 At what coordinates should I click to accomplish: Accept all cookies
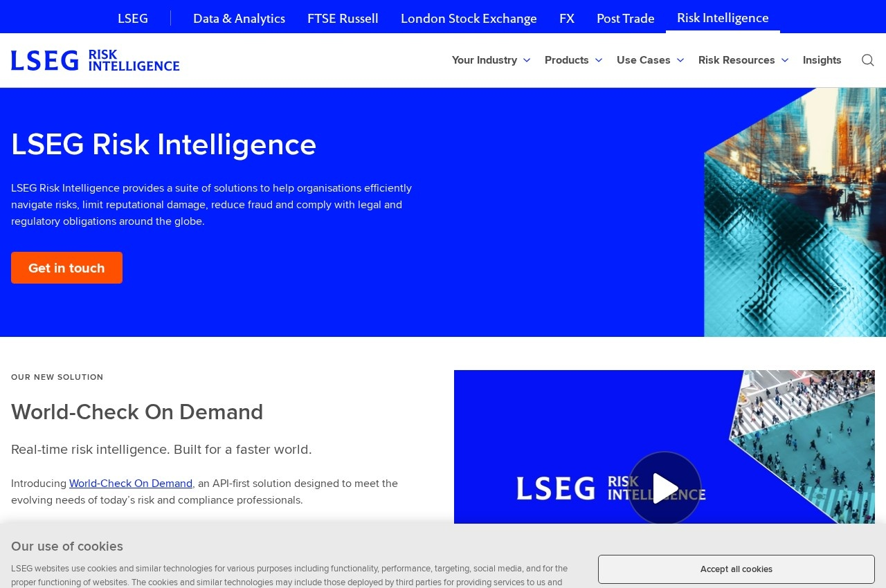[x=736, y=569]
